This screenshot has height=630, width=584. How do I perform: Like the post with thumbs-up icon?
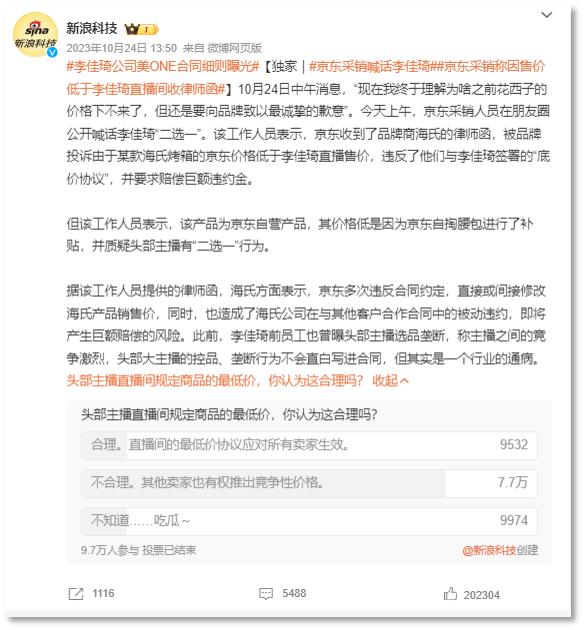pyautogui.click(x=450, y=594)
